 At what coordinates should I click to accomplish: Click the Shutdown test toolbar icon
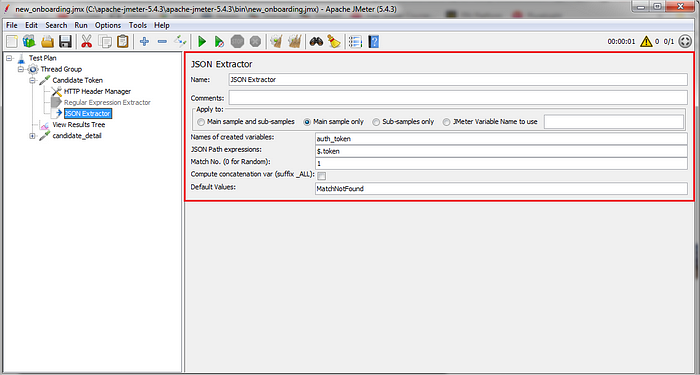click(255, 42)
